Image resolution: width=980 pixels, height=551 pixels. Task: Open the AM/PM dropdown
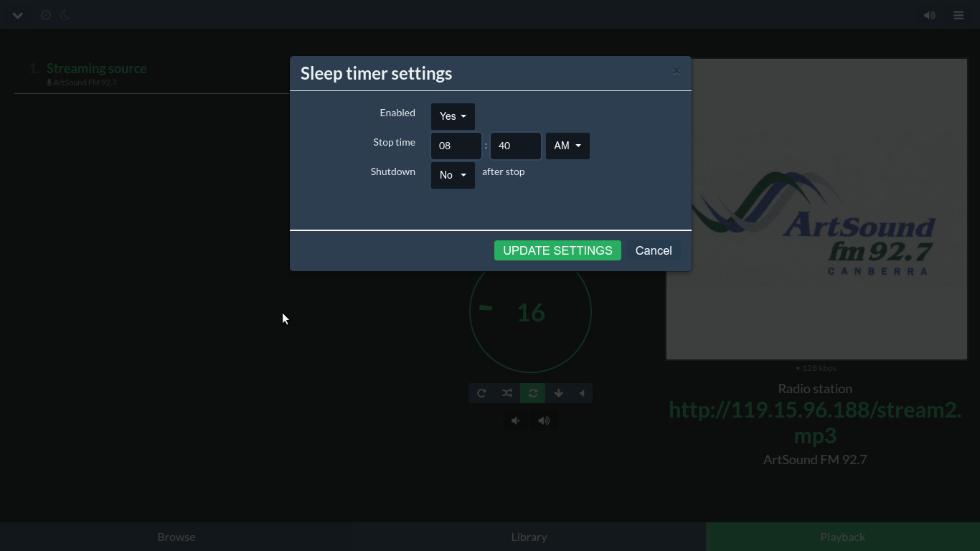click(567, 146)
